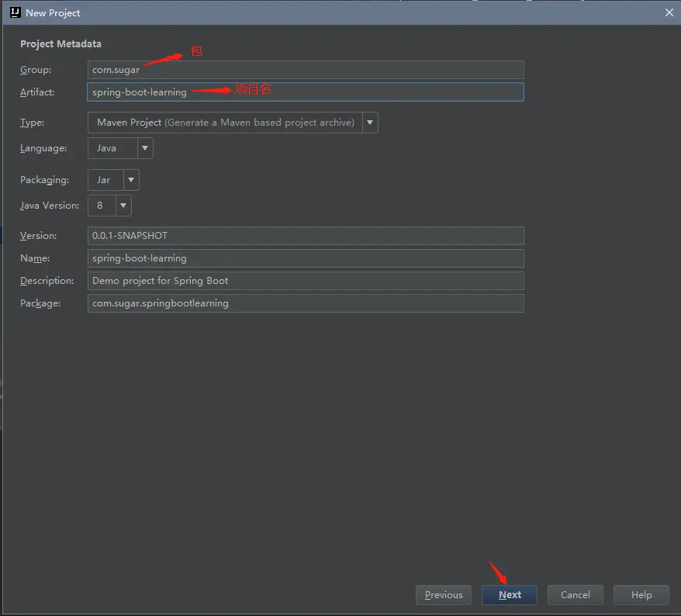
Task: Click the Version: label
Action: [38, 235]
